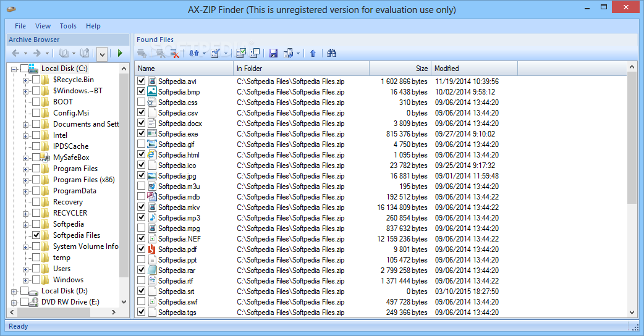
Task: Click the checkmark edit list icon
Action: pos(215,53)
